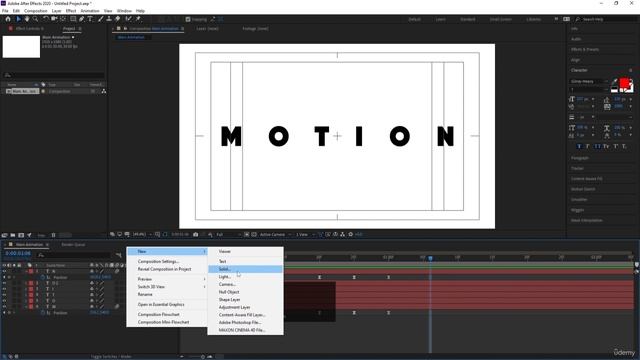Screen dimensions: 640x360
Task: Click Composition Settings... in the context menu
Action: (167, 261)
